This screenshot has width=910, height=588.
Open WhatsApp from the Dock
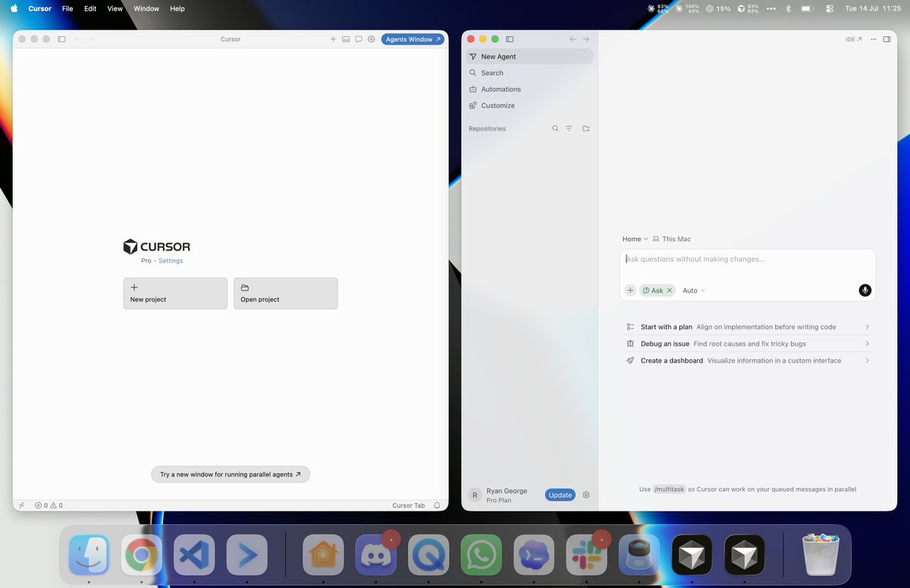[482, 555]
